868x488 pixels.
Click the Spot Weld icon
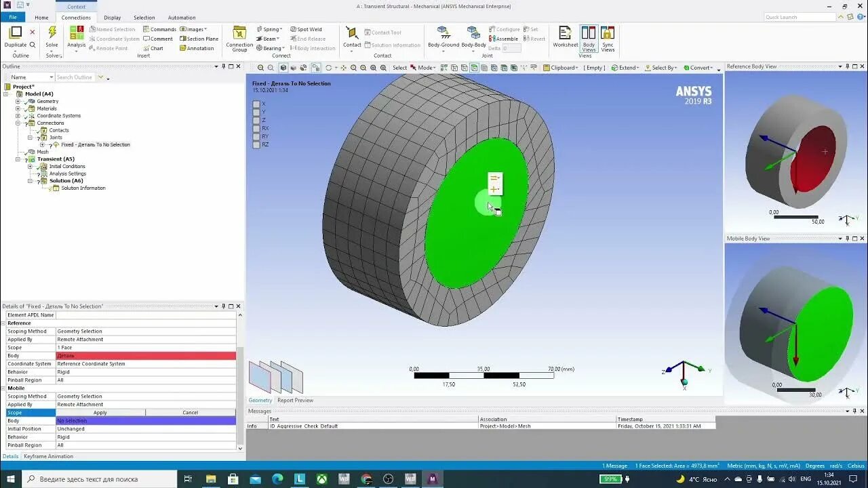point(306,29)
